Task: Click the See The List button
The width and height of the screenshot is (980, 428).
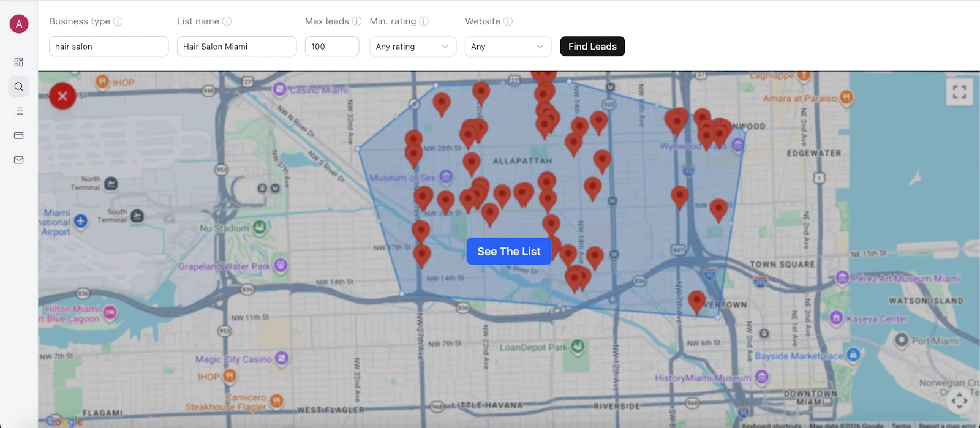Action: click(509, 251)
